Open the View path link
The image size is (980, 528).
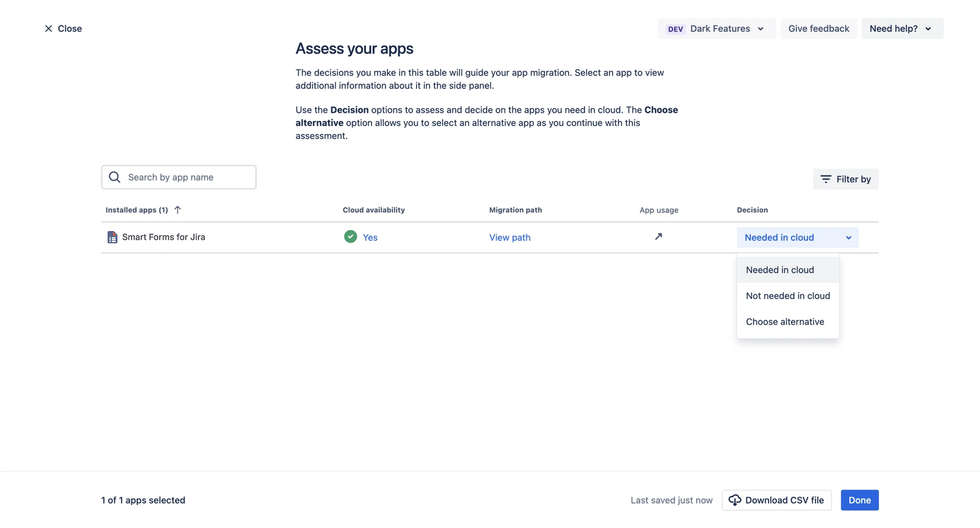(x=509, y=237)
